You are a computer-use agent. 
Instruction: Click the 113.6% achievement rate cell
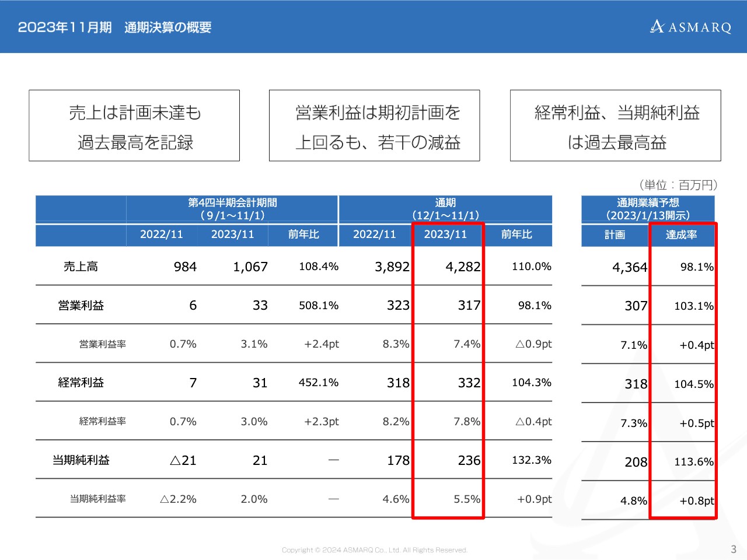tap(693, 462)
